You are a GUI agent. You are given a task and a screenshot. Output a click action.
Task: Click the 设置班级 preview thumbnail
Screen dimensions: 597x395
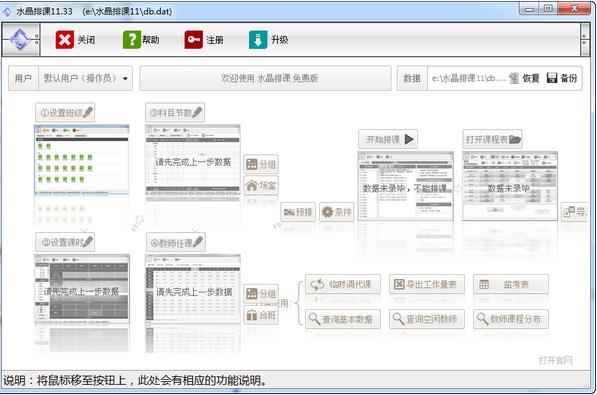pos(81,159)
